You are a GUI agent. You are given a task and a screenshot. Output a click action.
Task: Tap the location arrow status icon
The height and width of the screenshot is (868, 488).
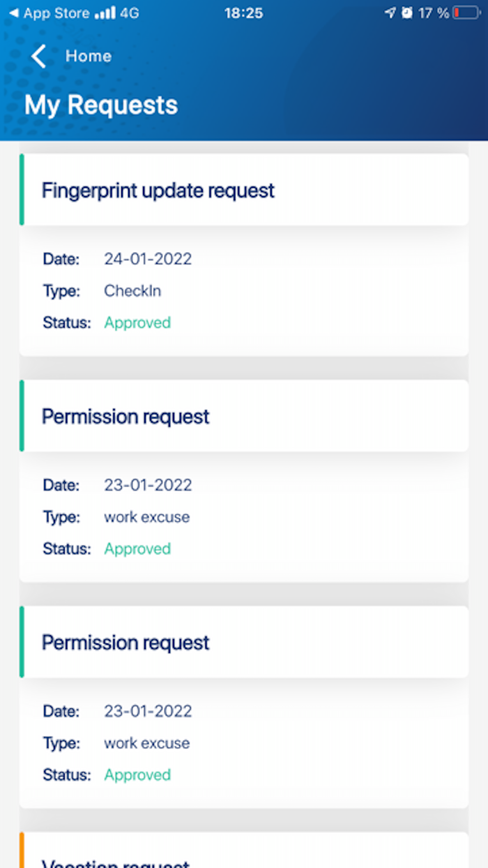pos(390,13)
